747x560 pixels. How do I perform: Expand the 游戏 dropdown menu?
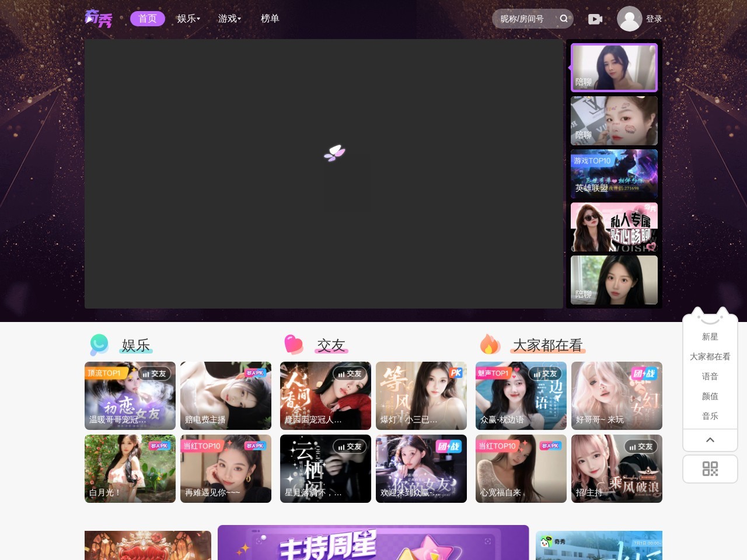(229, 19)
